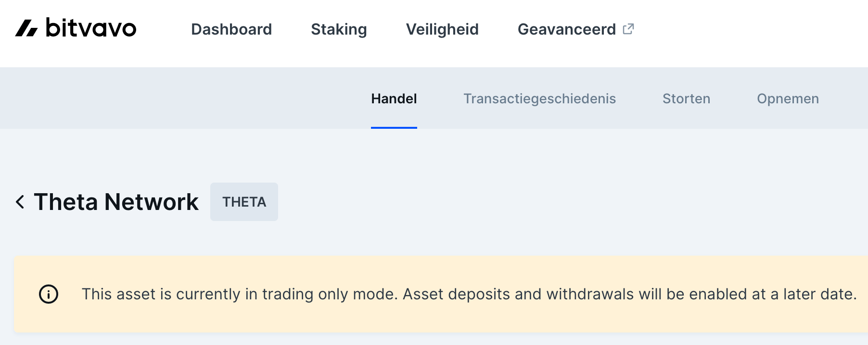Click the info icon in the yellow warning banner
The width and height of the screenshot is (868, 345).
tap(50, 294)
